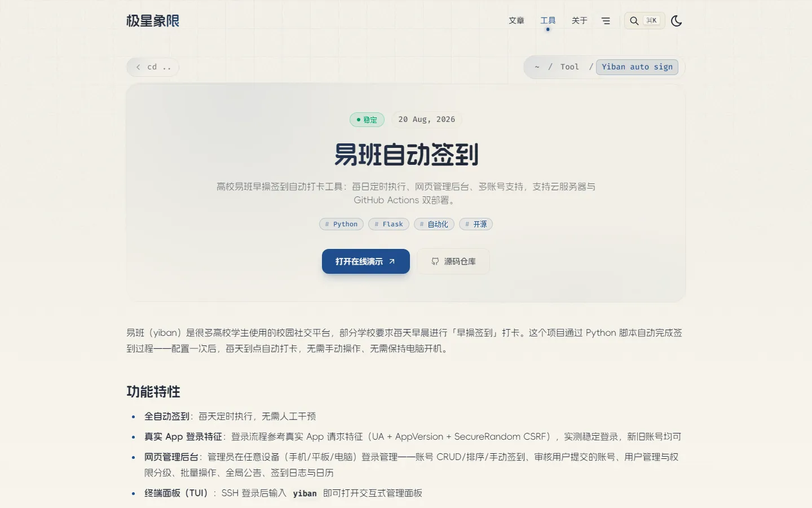
Task: Click the arrow icon in 打开在线演示
Action: click(x=392, y=261)
